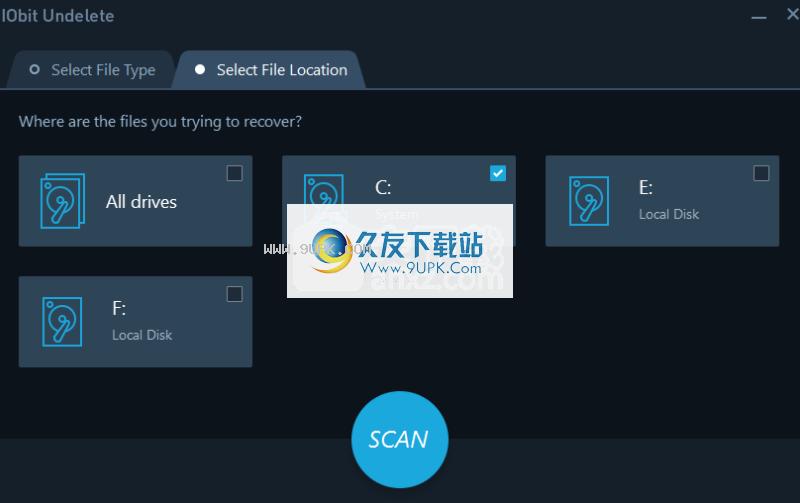This screenshot has width=800, height=503.
Task: Switch to Select File Type tab
Action: 92,70
